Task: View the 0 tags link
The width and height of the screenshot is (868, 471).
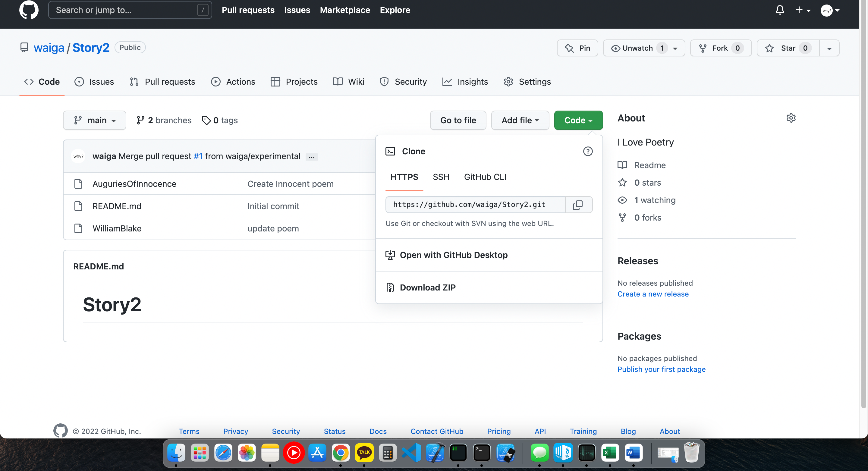Action: (x=220, y=120)
